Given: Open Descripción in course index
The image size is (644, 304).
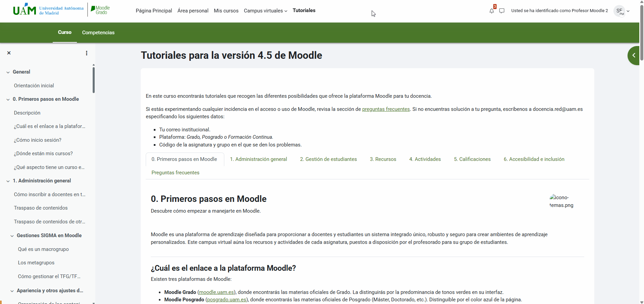Looking at the screenshot, I should click(27, 113).
